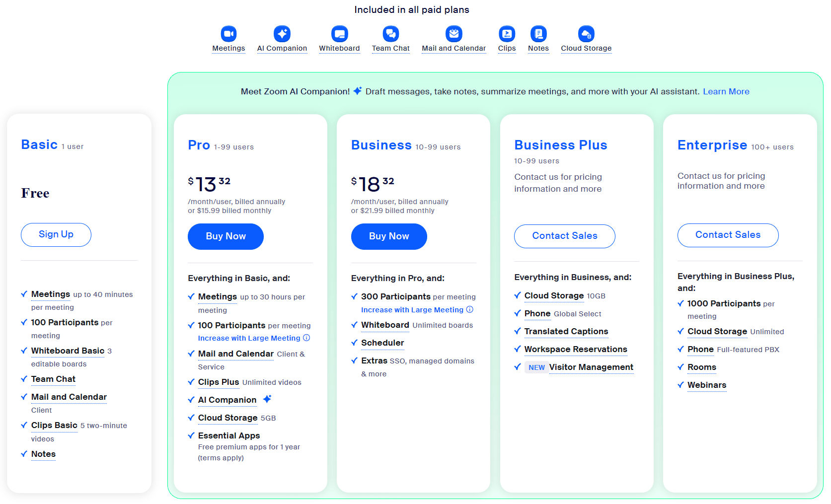The height and width of the screenshot is (504, 831).
Task: Click the Cloud Storage icon
Action: click(586, 34)
